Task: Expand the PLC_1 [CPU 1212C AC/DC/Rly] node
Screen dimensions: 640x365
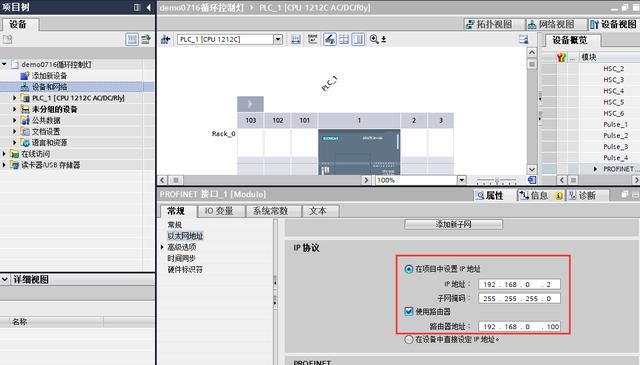Action: pyautogui.click(x=15, y=98)
